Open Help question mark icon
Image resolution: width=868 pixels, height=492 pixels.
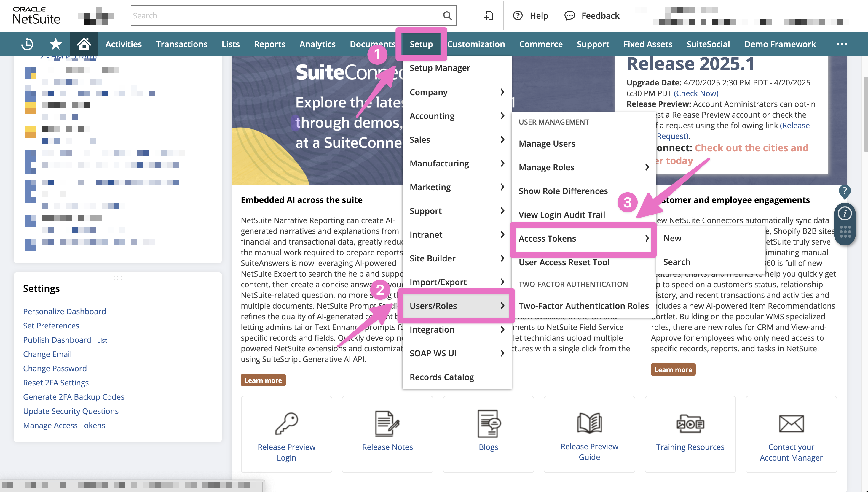(x=518, y=15)
